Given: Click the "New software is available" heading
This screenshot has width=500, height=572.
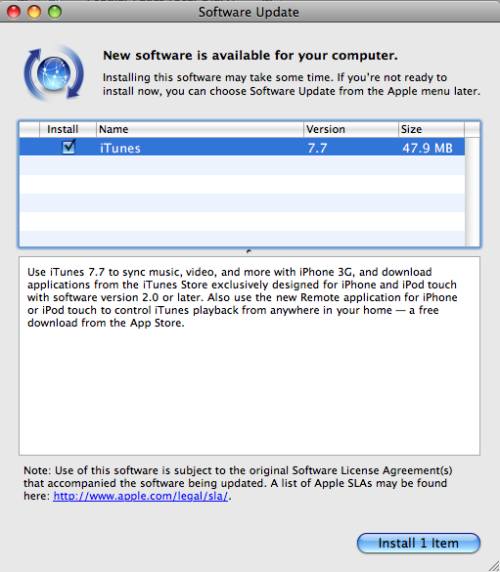Looking at the screenshot, I should pyautogui.click(x=250, y=55).
